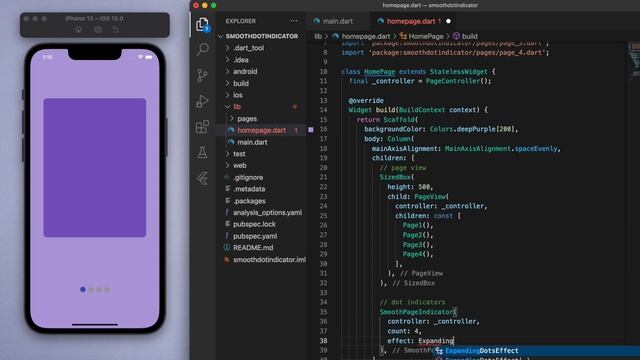Click 'MainAxisAlignment.spaceEvenly' in the code
Screen dimensions: 640x360
tap(501, 149)
